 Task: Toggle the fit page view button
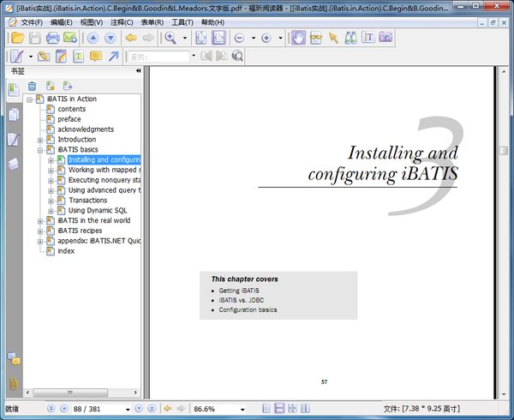pos(200,38)
